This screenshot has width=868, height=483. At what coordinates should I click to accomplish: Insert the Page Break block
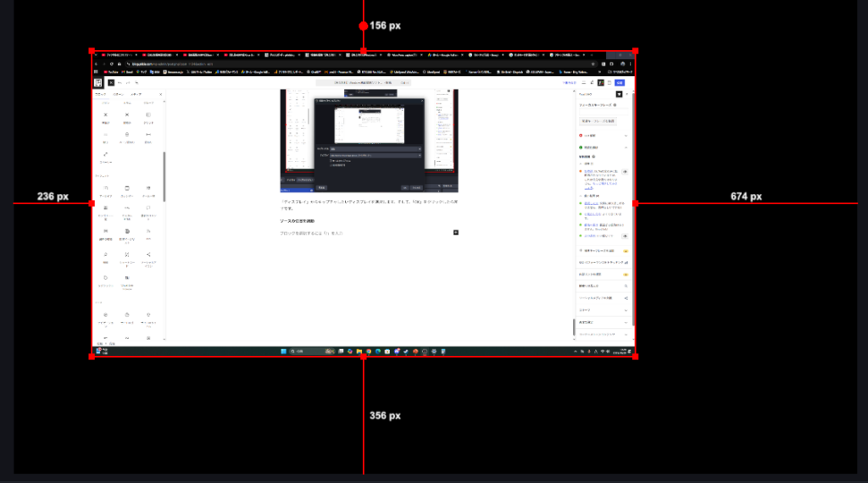coord(127,137)
